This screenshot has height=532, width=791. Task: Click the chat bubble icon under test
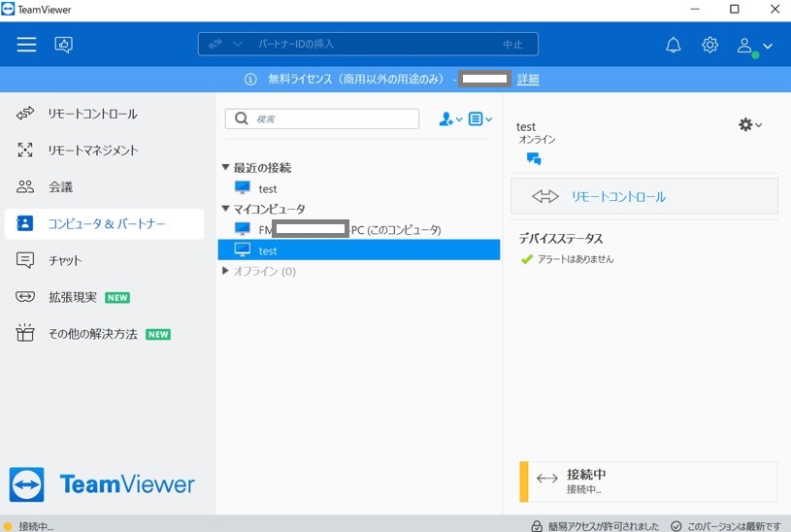(x=533, y=159)
